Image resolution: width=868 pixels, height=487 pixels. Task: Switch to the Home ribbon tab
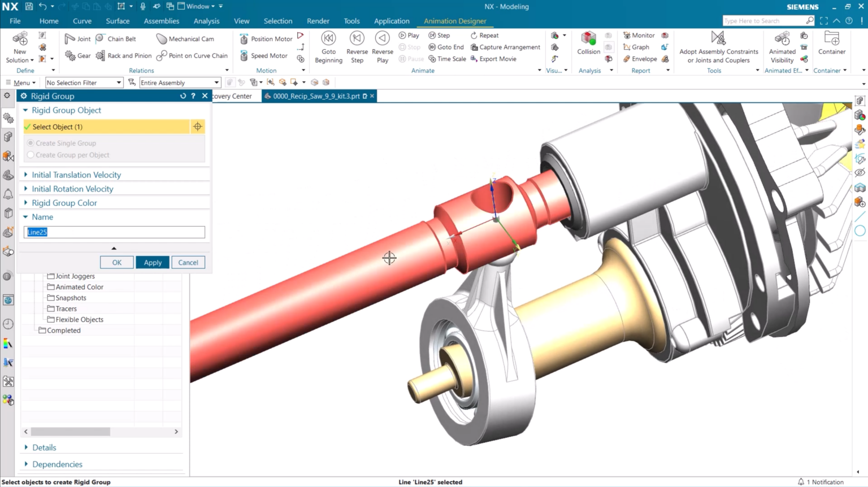49,21
